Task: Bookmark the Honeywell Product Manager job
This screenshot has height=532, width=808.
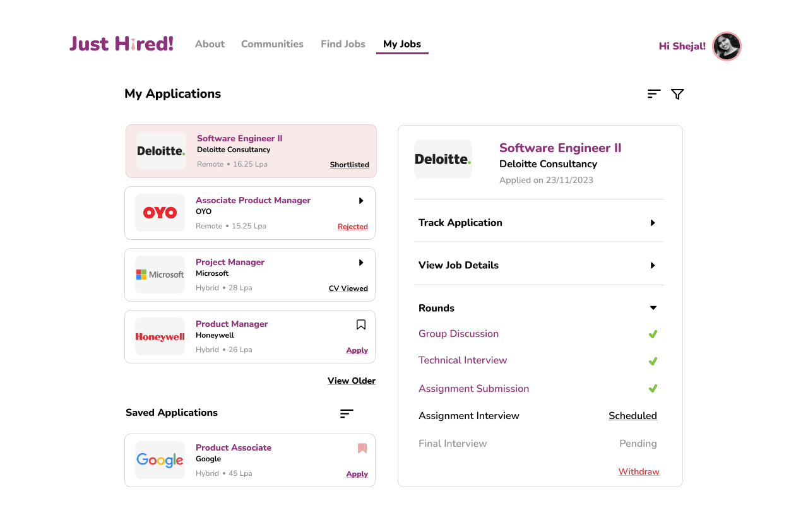Action: 361,324
